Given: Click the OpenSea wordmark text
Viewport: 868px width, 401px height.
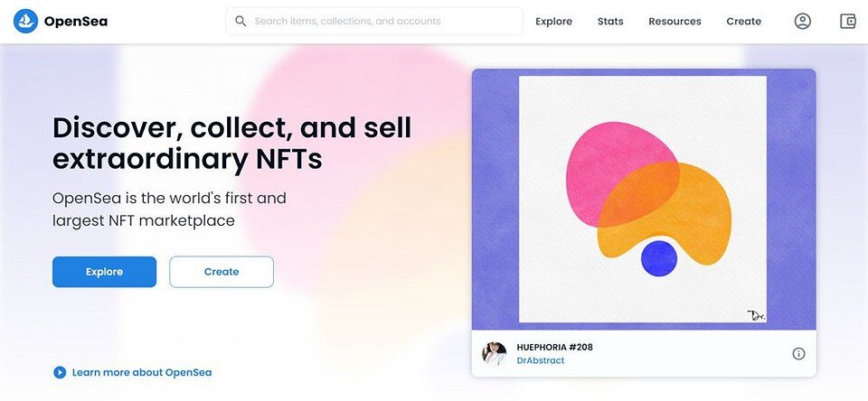Looking at the screenshot, I should point(75,21).
